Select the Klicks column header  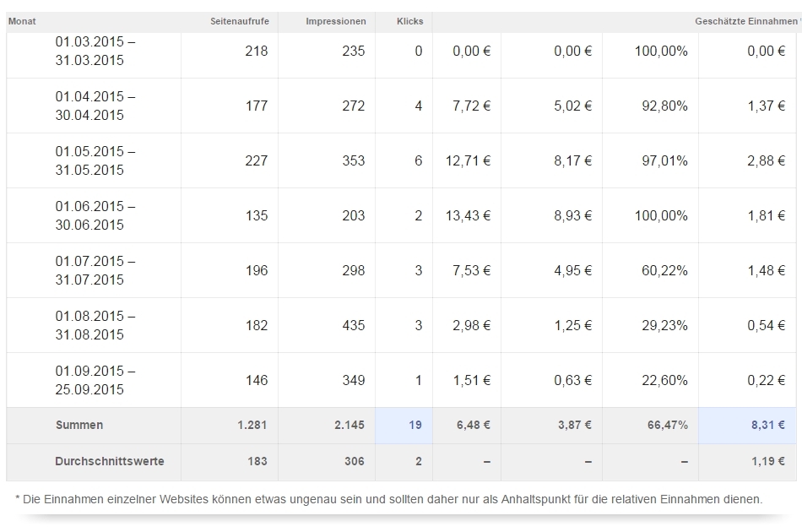tap(409, 21)
